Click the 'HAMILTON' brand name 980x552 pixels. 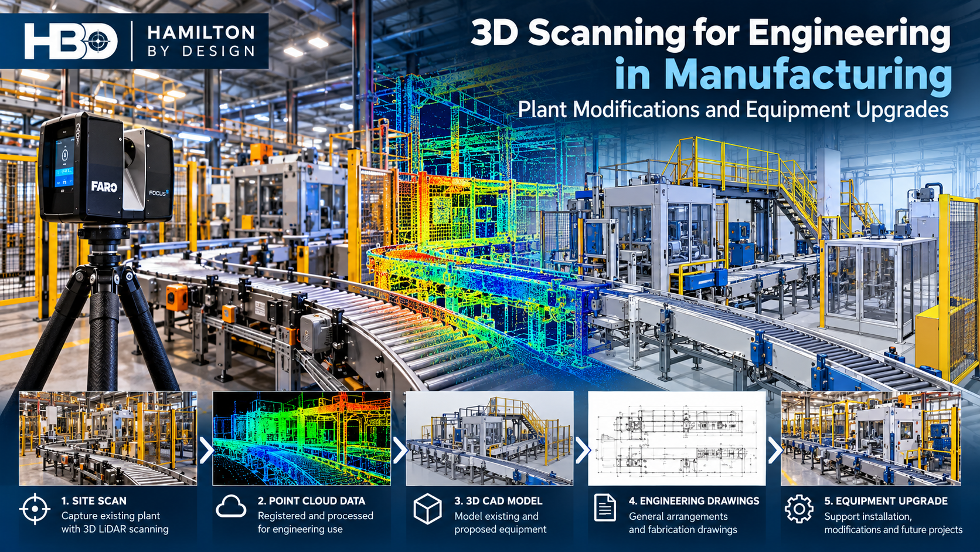(201, 32)
